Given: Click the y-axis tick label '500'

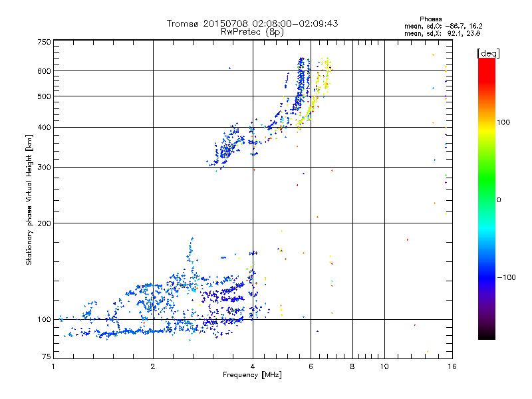Looking at the screenshot, I should pos(44,96).
